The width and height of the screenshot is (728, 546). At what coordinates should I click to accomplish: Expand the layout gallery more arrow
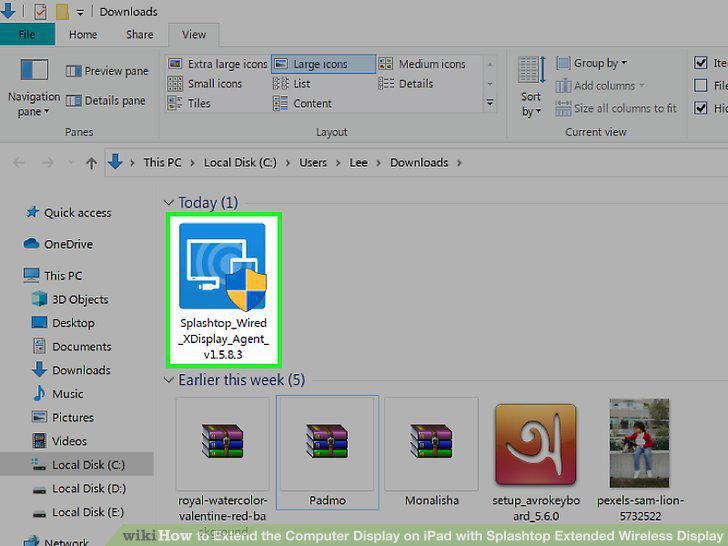pos(490,103)
